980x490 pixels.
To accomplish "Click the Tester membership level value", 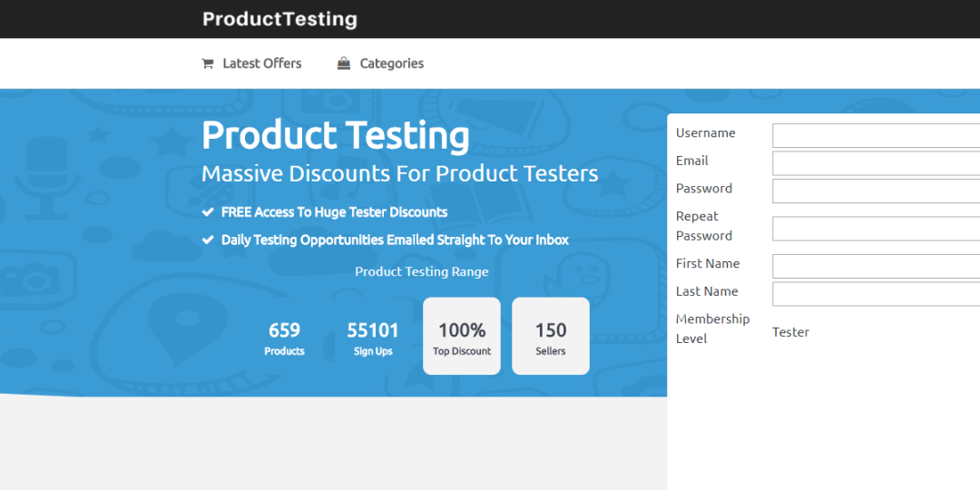I will 790,332.
